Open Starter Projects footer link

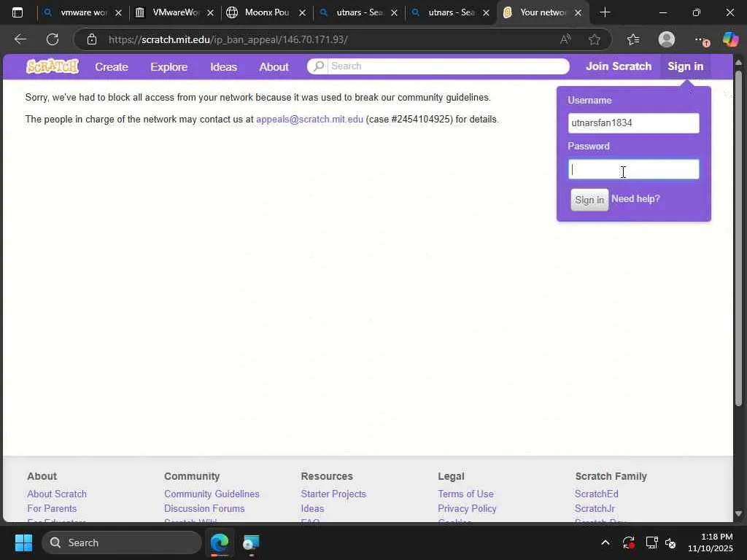(333, 494)
